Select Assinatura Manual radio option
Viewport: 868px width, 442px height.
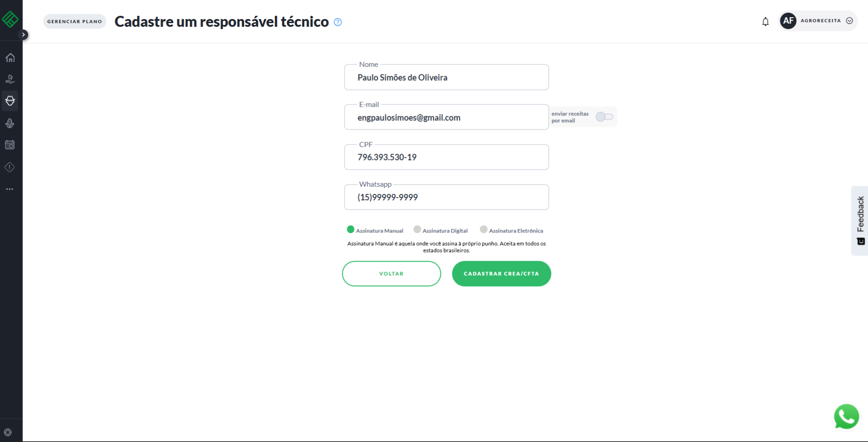pyautogui.click(x=350, y=229)
